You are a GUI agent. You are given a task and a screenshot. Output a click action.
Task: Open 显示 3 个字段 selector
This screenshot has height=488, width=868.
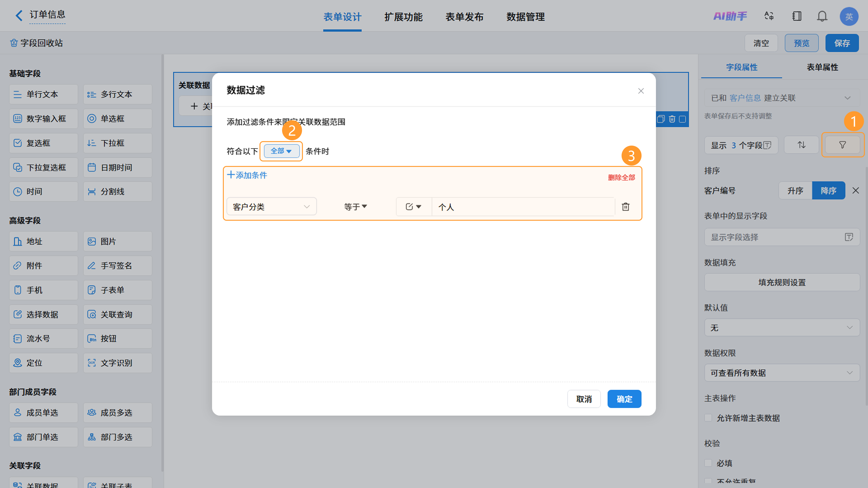point(741,145)
